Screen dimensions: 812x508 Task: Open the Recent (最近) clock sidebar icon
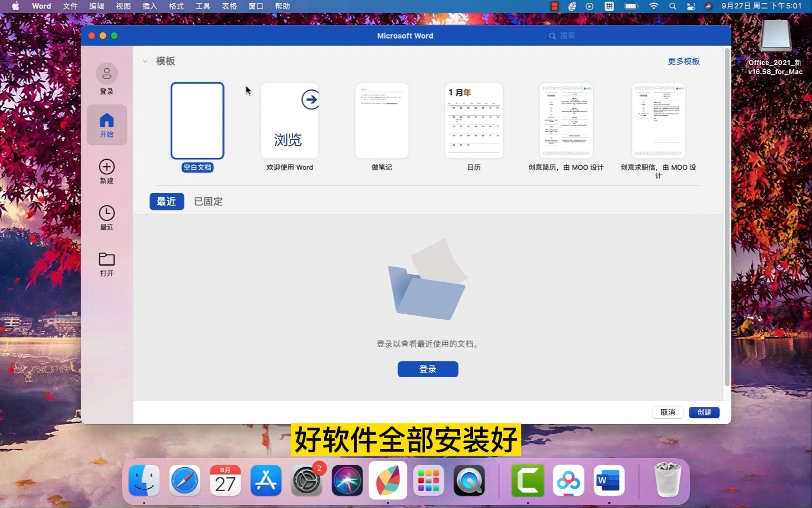(x=107, y=218)
